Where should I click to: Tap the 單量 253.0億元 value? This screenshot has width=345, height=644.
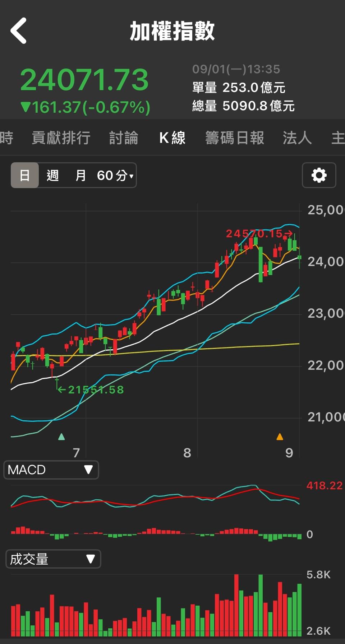click(x=239, y=87)
